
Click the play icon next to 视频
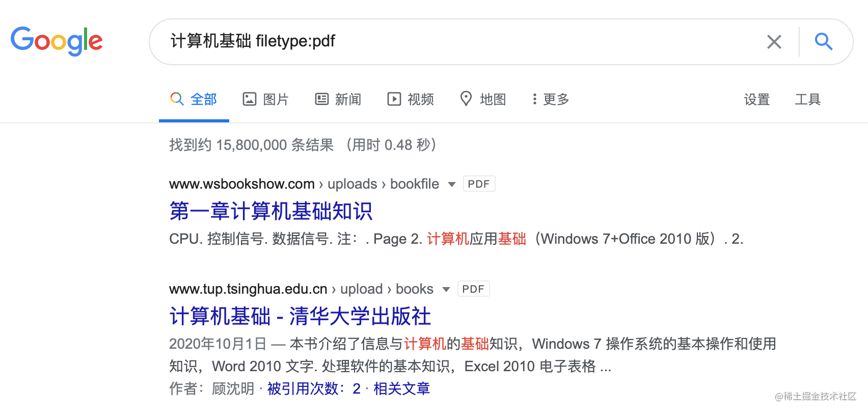point(394,99)
